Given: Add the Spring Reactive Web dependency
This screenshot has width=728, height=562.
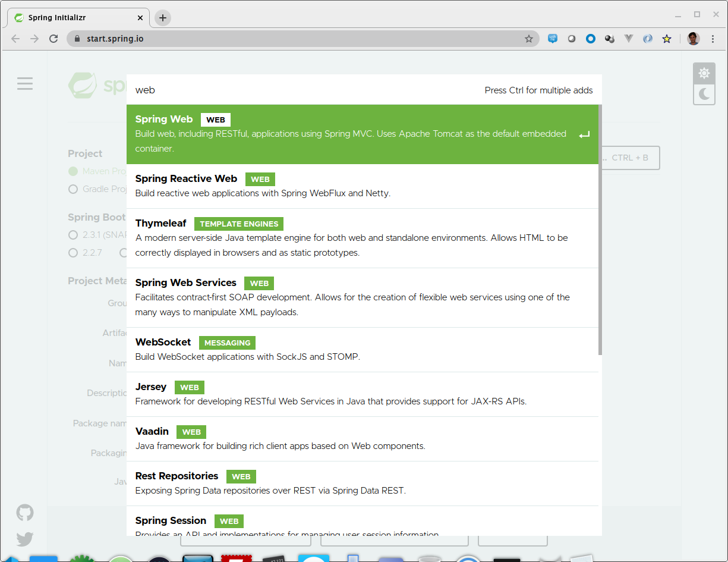Looking at the screenshot, I should 362,186.
